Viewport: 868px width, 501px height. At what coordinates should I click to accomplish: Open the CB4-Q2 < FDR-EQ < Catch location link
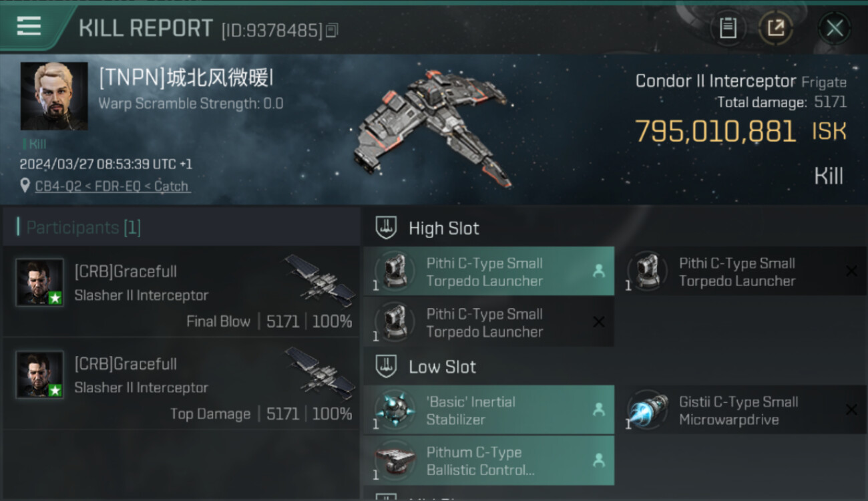[112, 186]
